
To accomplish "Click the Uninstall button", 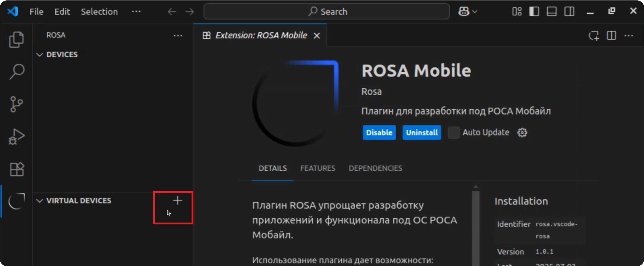I will (x=421, y=132).
